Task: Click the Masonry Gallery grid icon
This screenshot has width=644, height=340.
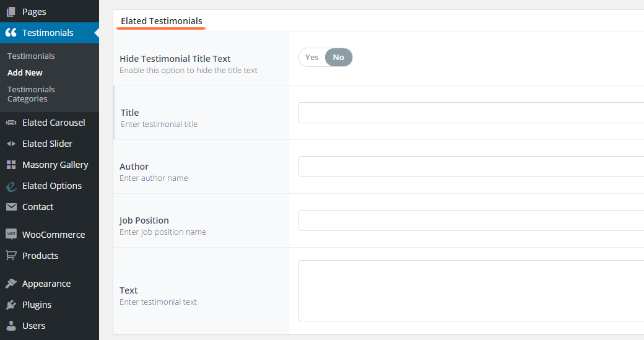Action: coord(11,165)
